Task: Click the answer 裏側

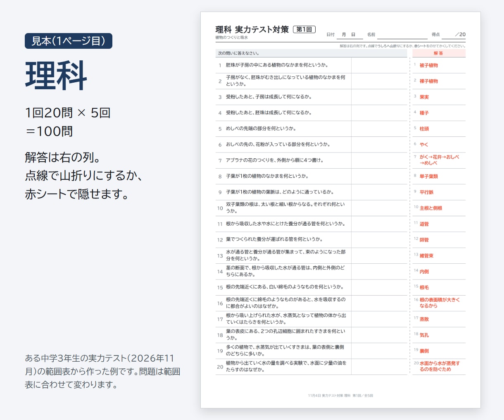Action: (424, 351)
